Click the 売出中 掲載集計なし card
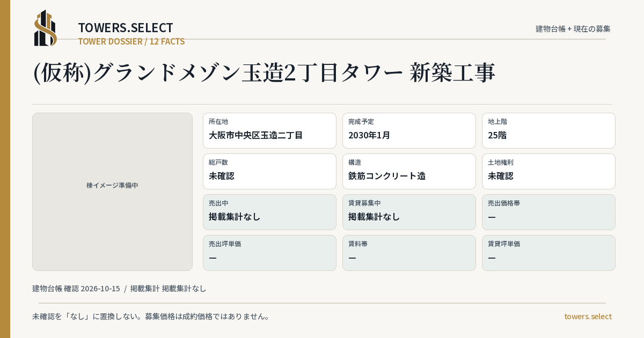Image resolution: width=644 pixels, height=338 pixels. 269,212
